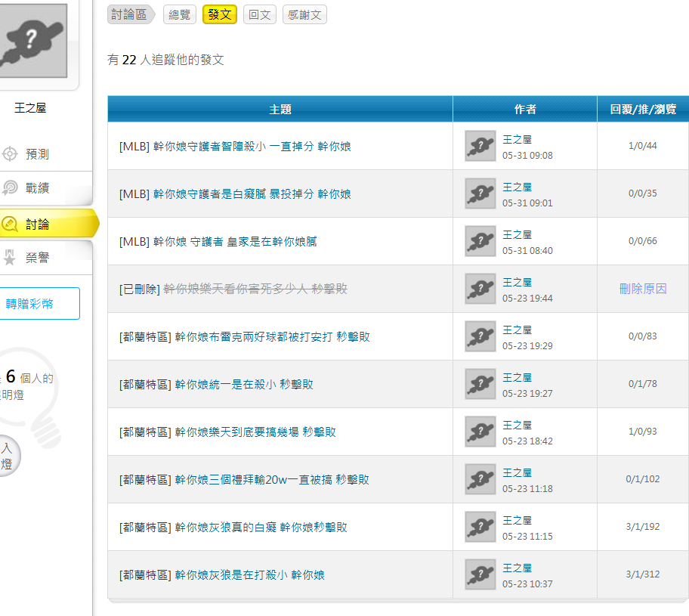The image size is (689, 616).
Task: Click the stats value 0/1/78
Action: pyautogui.click(x=643, y=384)
